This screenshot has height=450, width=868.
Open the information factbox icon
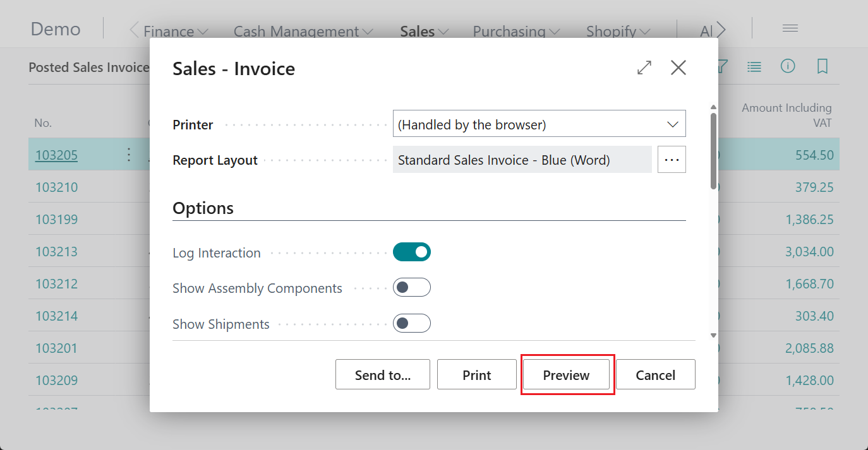tap(788, 66)
